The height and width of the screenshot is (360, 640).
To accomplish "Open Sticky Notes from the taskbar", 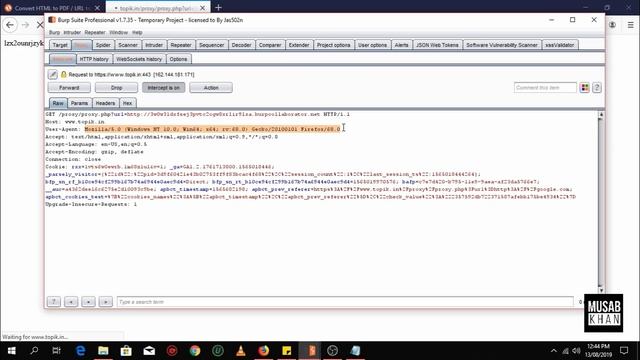I will click(287, 351).
